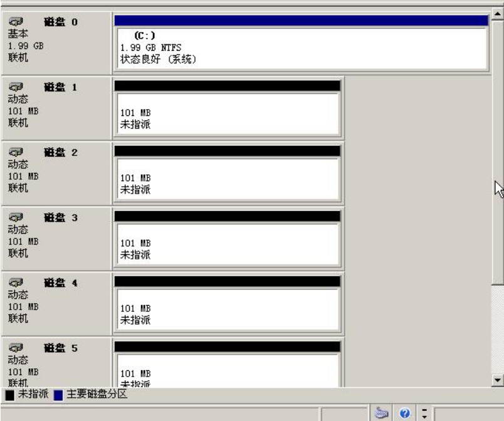
Task: Click the 磁盘 5 label
Action: click(x=60, y=348)
